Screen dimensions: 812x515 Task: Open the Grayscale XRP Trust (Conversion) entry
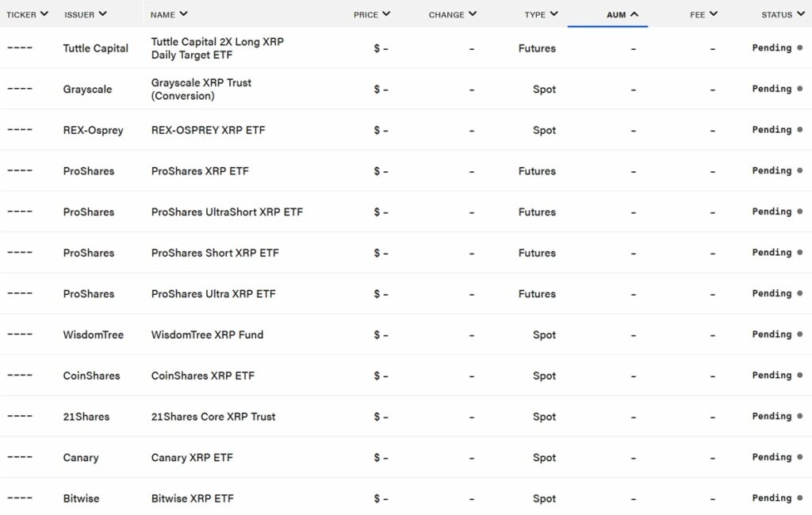pos(202,89)
